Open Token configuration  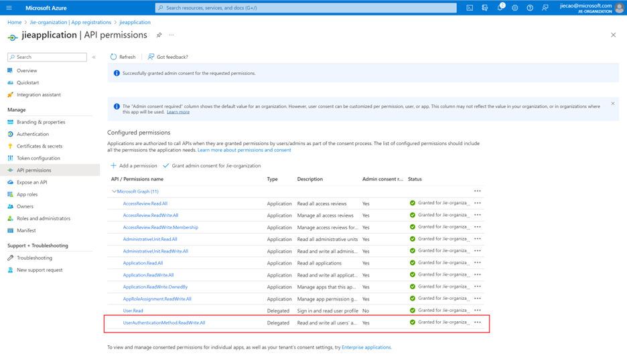point(38,158)
